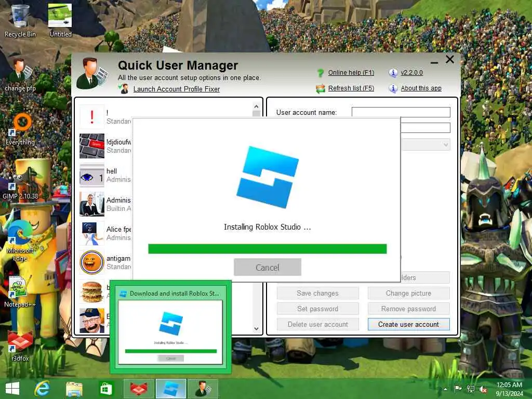Click the Refresh list (F5) link
Viewport: 532px width, 399px height.
coord(351,88)
